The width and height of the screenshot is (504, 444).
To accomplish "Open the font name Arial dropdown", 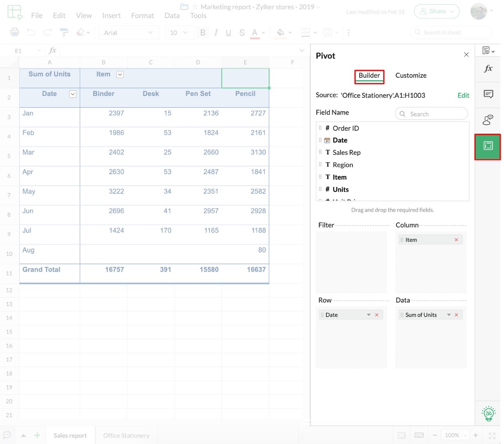I will tap(128, 33).
